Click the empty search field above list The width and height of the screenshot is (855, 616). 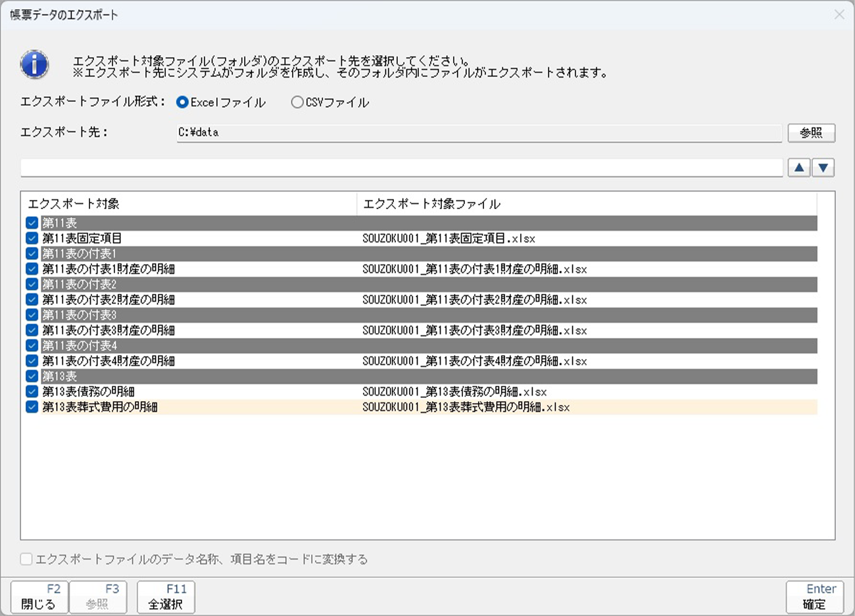(x=401, y=168)
